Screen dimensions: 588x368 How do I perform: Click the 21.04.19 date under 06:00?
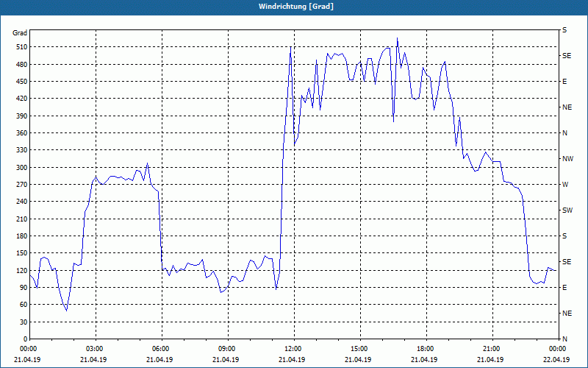coord(159,359)
